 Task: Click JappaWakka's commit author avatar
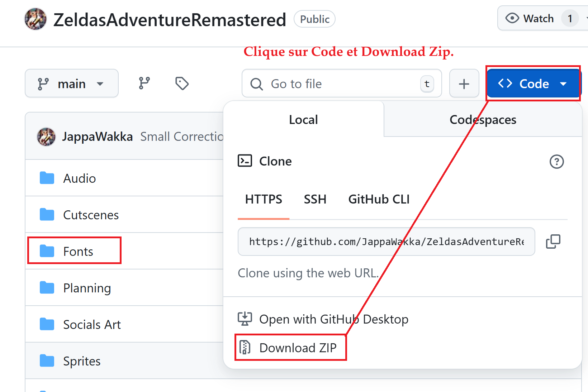pyautogui.click(x=46, y=137)
